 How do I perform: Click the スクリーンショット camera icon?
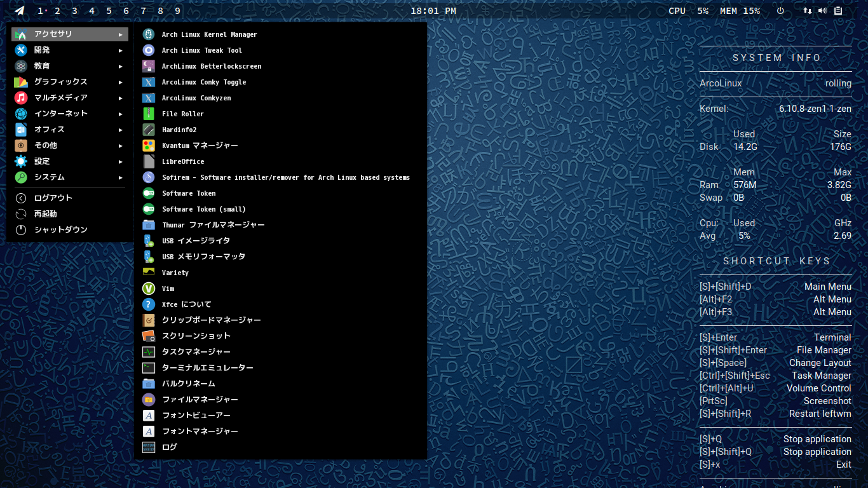(x=149, y=336)
